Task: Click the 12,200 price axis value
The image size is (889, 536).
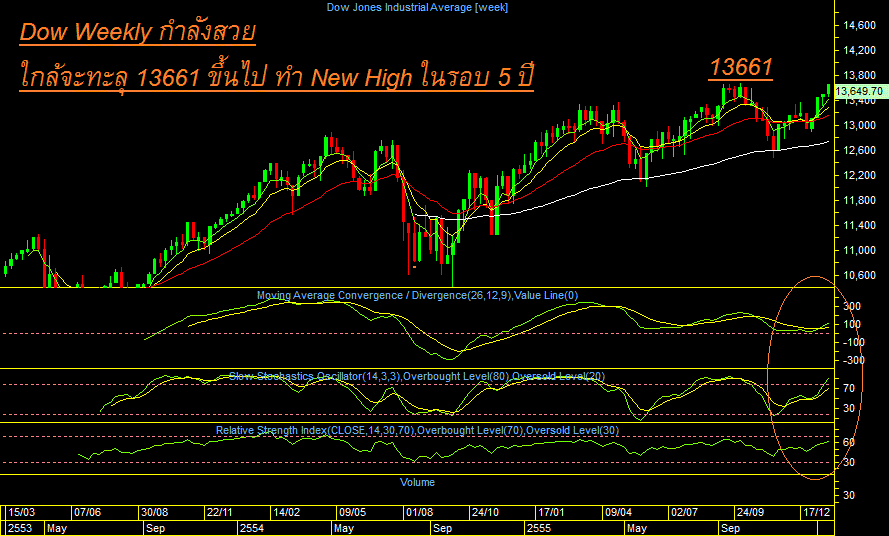Action: click(x=860, y=175)
